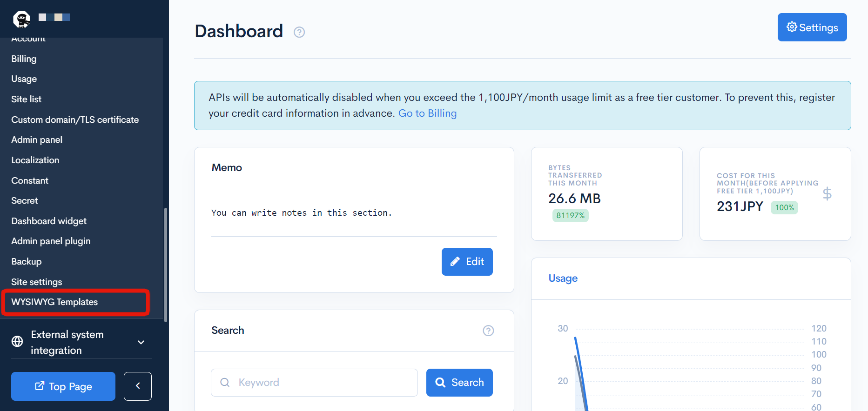
Task: Click the pencil icon on Edit button
Action: pyautogui.click(x=455, y=261)
